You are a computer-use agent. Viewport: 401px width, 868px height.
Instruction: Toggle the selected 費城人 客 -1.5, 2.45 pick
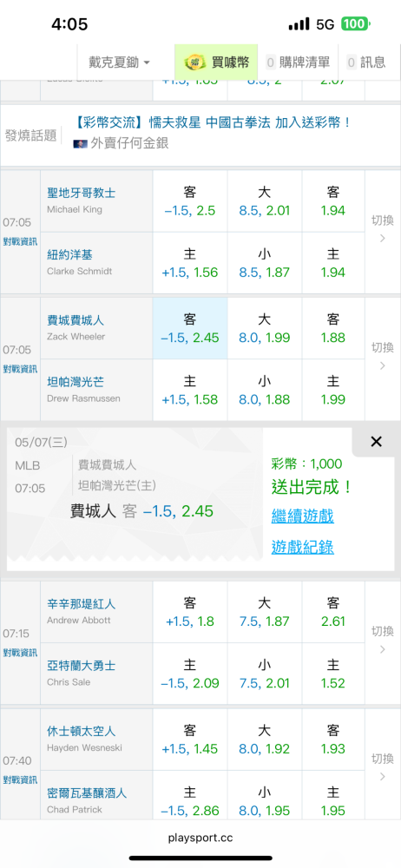click(190, 328)
